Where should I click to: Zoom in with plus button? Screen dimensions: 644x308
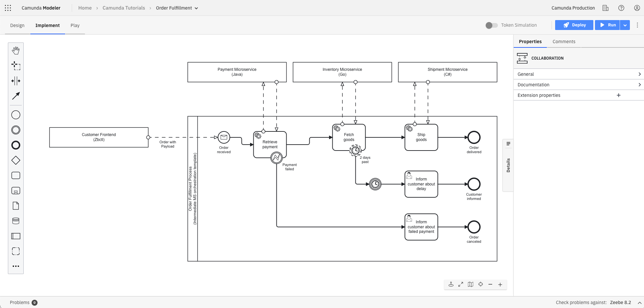(500, 284)
